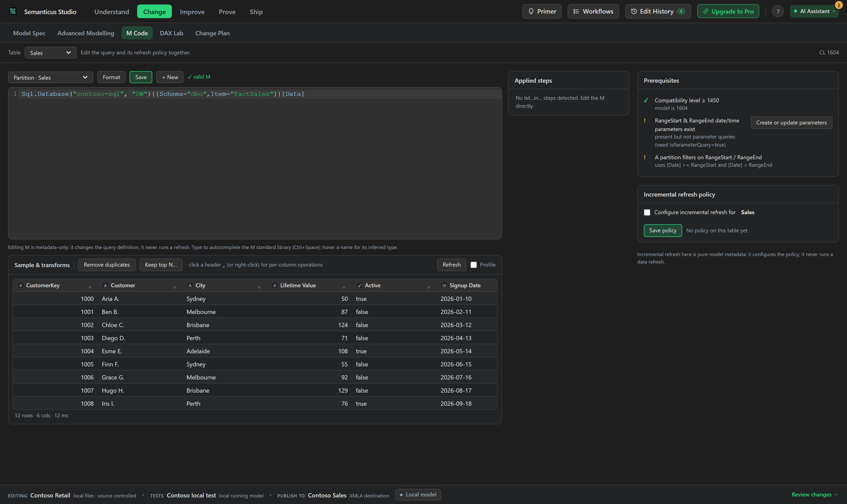
Task: Open the AI Assistant panel
Action: coord(814,11)
